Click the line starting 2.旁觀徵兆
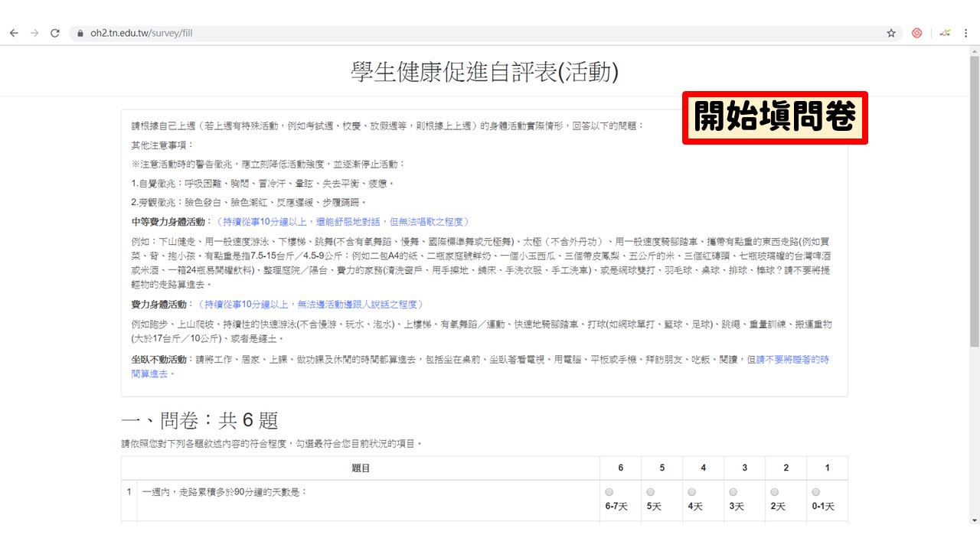This screenshot has height=551, width=980. [250, 203]
